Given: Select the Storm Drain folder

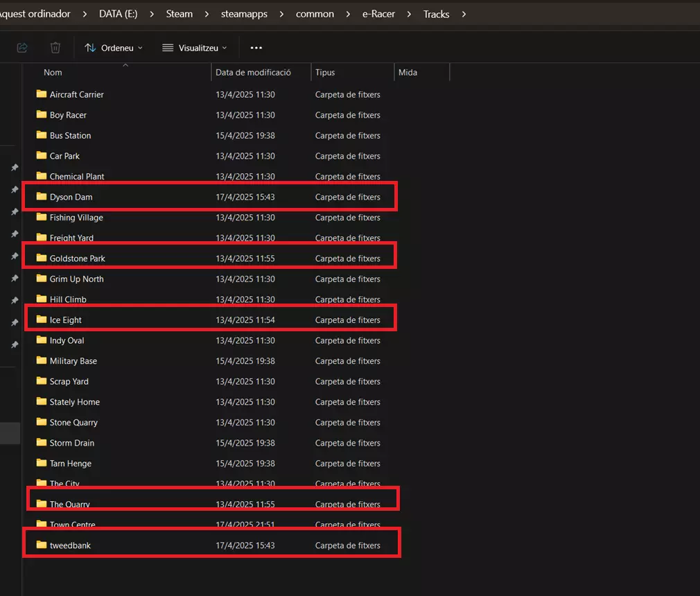Looking at the screenshot, I should point(71,443).
